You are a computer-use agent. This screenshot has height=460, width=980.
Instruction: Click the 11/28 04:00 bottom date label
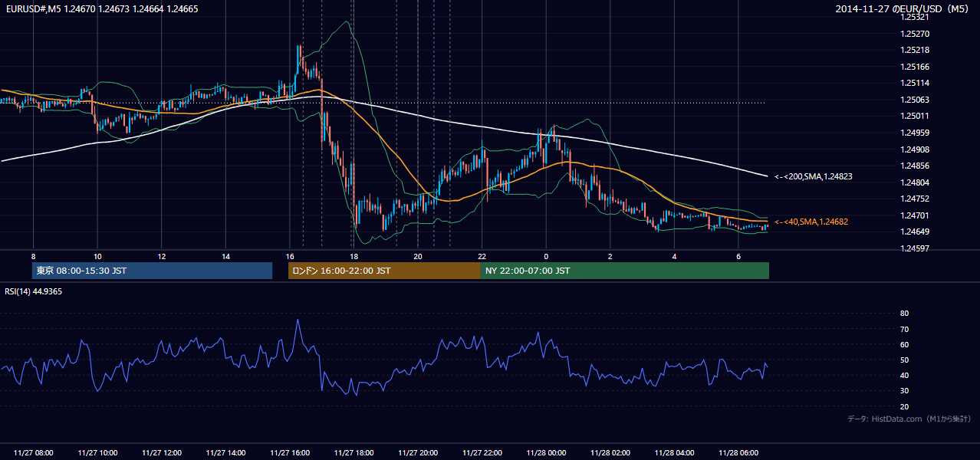[674, 453]
